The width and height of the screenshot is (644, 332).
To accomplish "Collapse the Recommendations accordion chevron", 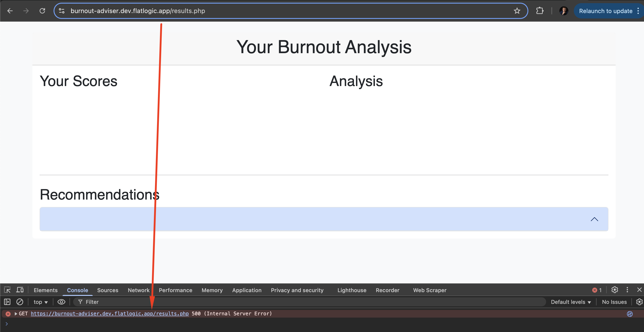I will click(594, 219).
